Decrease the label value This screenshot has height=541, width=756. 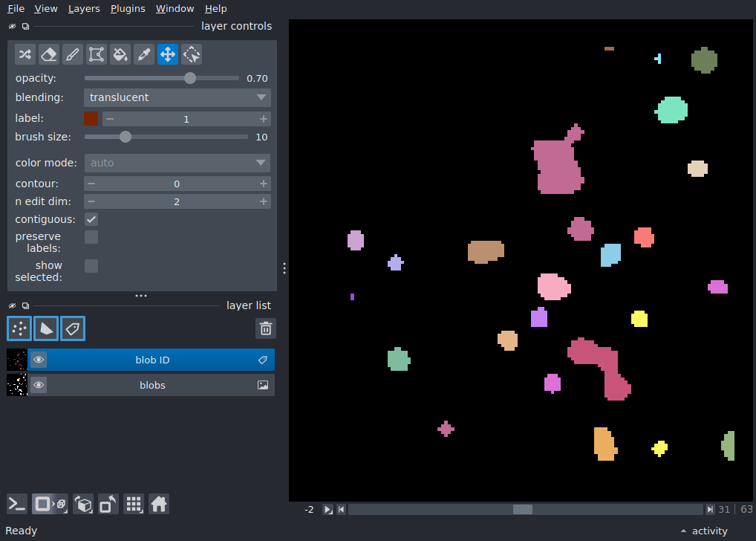110,119
